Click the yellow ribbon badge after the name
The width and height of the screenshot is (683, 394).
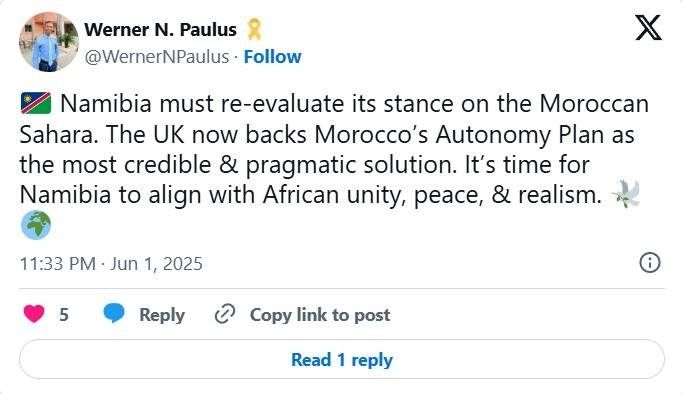coord(254,29)
